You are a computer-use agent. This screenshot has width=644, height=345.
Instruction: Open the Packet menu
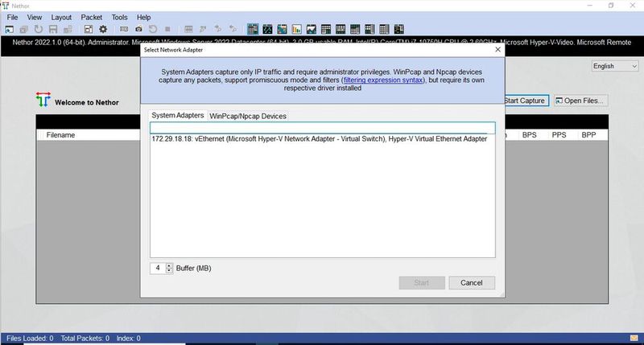[x=91, y=17]
